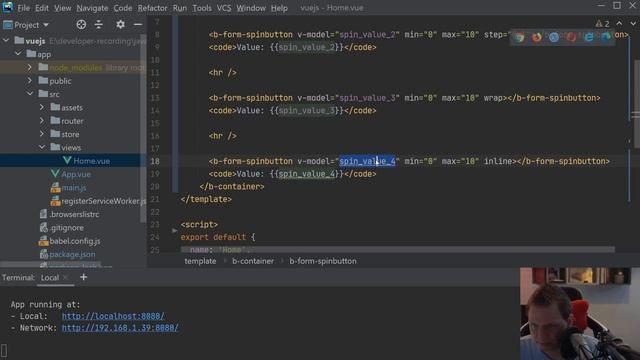
Task: Select main.js in project tree
Action: (x=73, y=188)
